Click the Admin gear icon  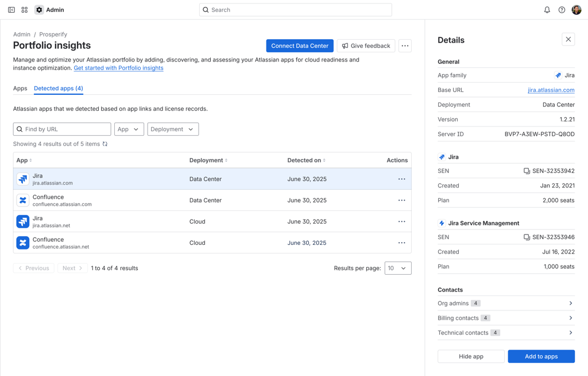click(x=39, y=10)
